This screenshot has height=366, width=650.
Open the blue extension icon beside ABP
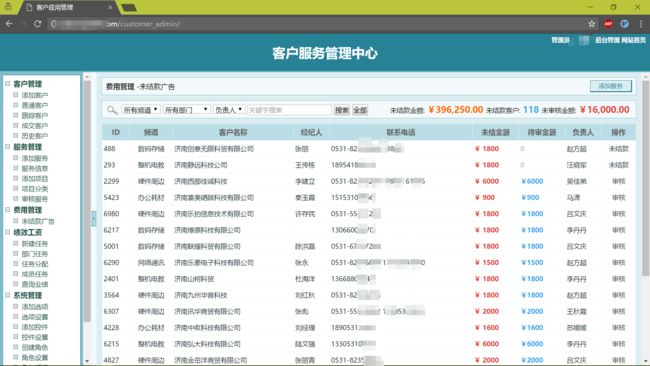(624, 24)
